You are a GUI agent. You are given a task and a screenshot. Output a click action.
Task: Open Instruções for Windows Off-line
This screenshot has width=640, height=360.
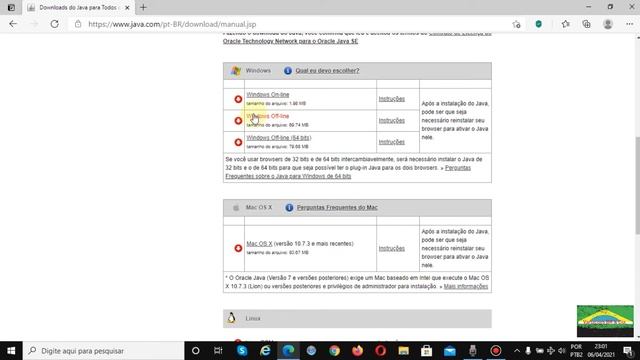pos(391,120)
